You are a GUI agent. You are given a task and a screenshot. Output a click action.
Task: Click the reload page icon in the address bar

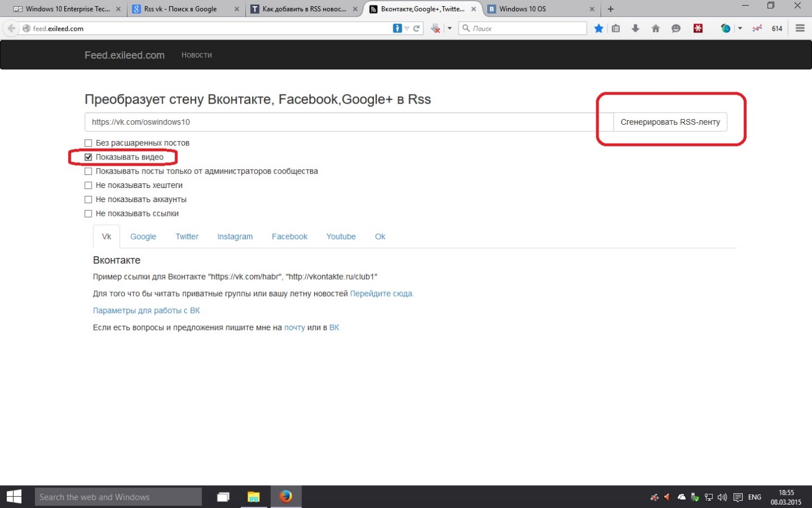(x=417, y=28)
